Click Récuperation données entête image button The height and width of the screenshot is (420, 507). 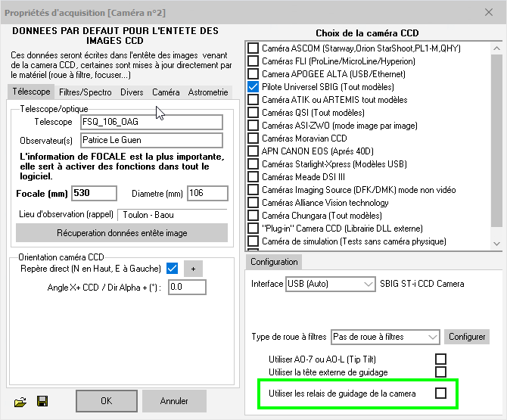(122, 233)
